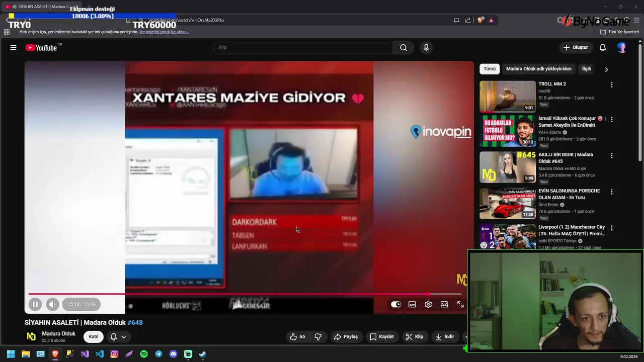644x362 pixels.
Task: Open options for İsmail Yüksek video
Action: (x=612, y=119)
